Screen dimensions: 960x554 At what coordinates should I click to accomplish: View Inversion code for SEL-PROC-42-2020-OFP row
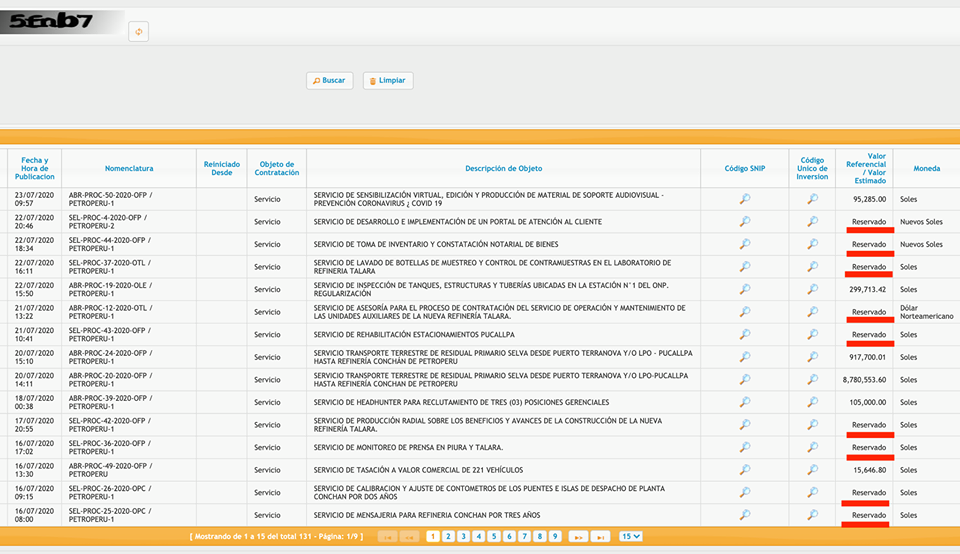(812, 425)
